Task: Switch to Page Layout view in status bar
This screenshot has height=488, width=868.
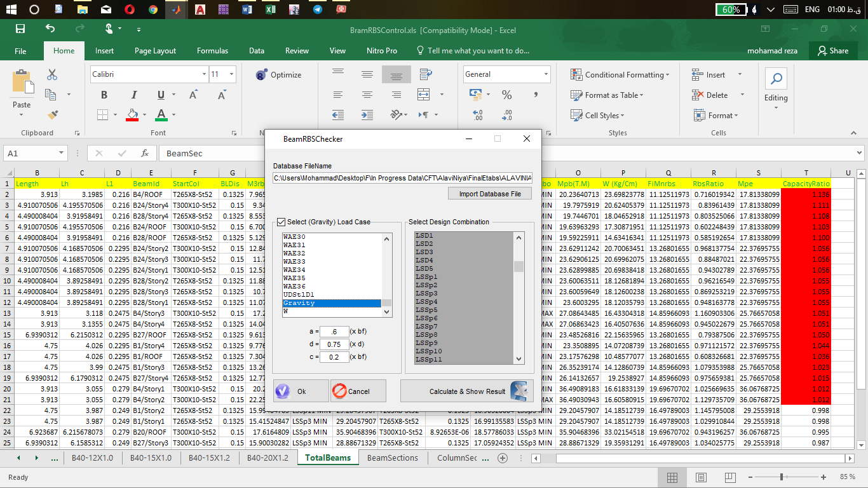Action: [x=700, y=477]
